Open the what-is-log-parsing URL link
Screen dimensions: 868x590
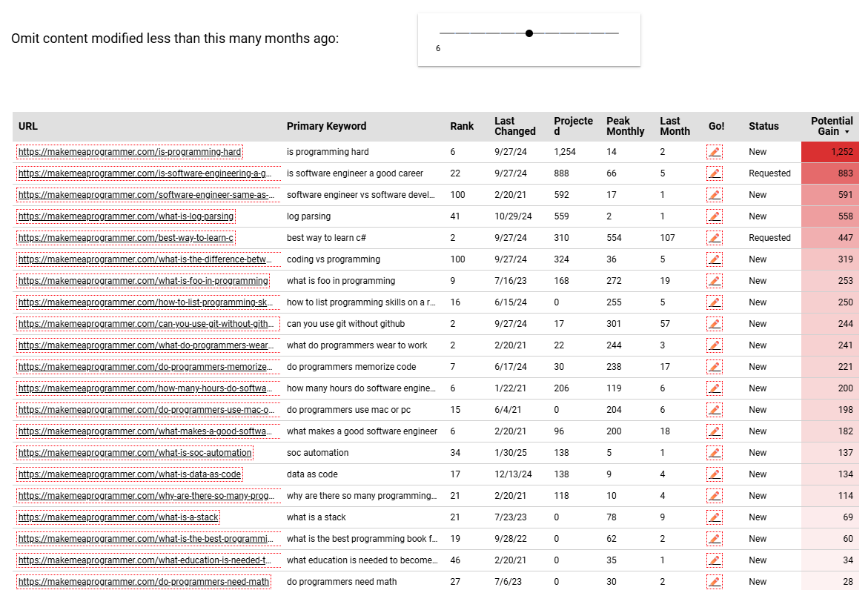coord(126,216)
